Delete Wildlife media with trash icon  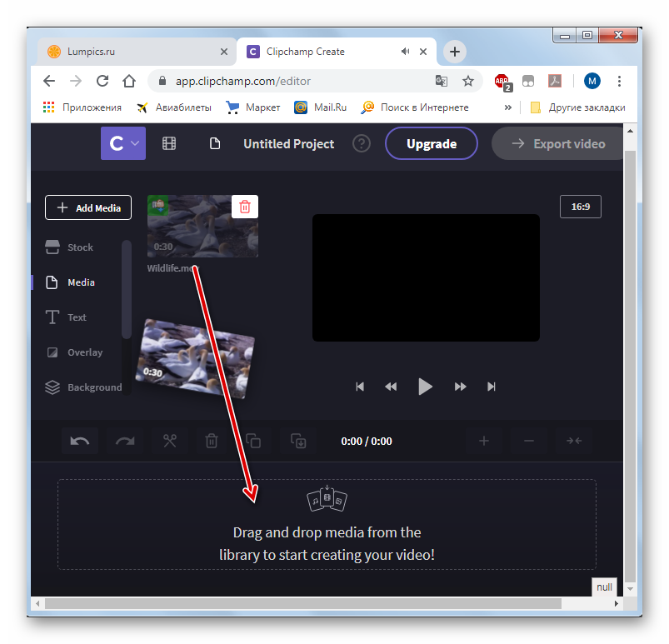pos(245,207)
